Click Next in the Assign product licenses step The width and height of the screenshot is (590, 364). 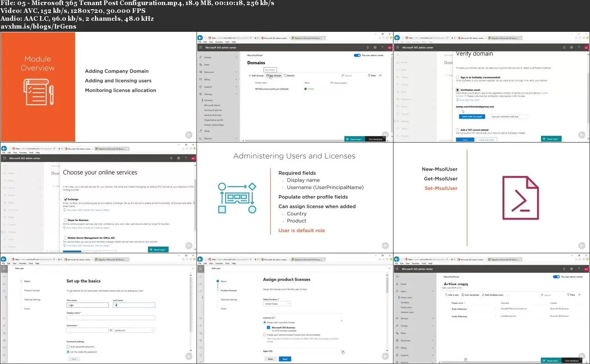285,359
